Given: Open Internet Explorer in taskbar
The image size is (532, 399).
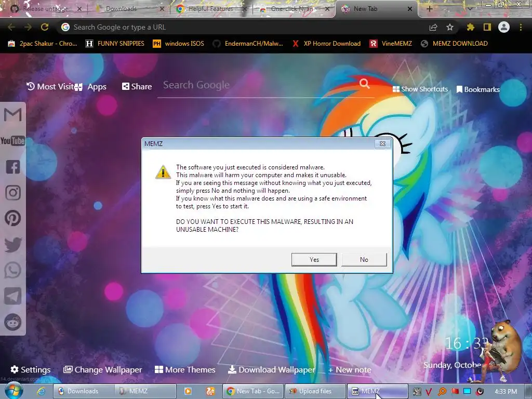Looking at the screenshot, I should coord(41,391).
